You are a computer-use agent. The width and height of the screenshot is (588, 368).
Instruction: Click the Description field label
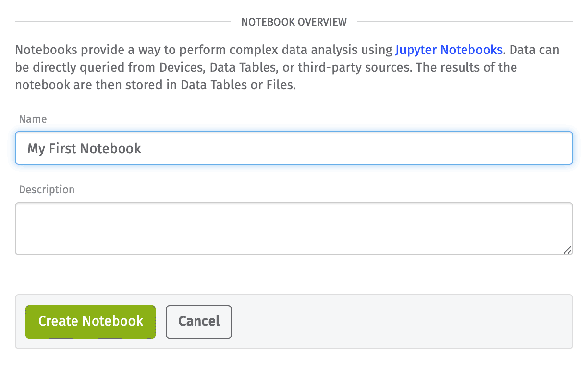[47, 190]
